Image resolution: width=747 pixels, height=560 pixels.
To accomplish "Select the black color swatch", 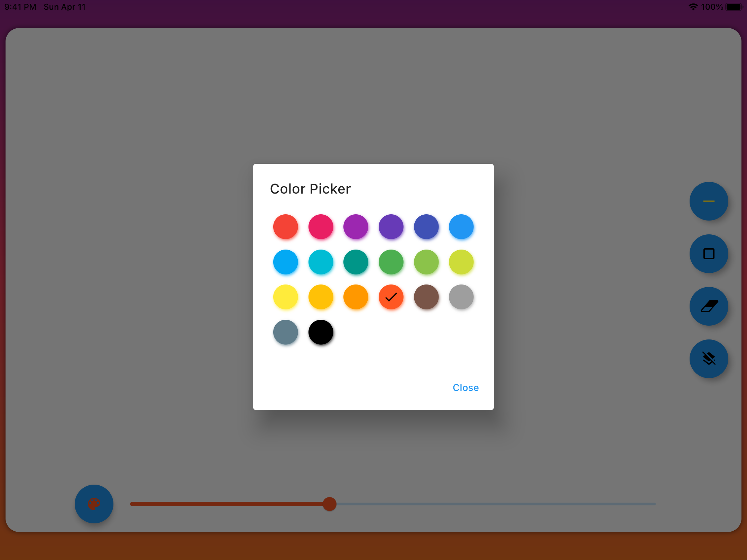I will point(321,332).
